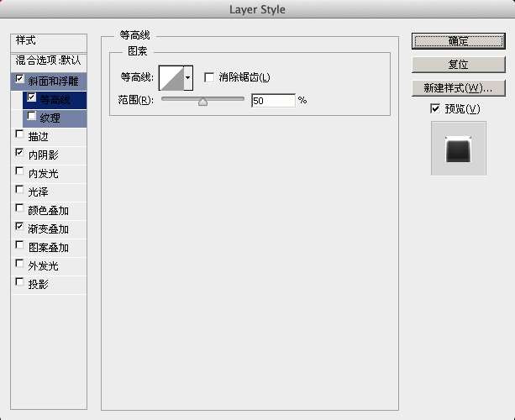
Task: Enable the 投影 checkbox
Action: click(x=19, y=281)
